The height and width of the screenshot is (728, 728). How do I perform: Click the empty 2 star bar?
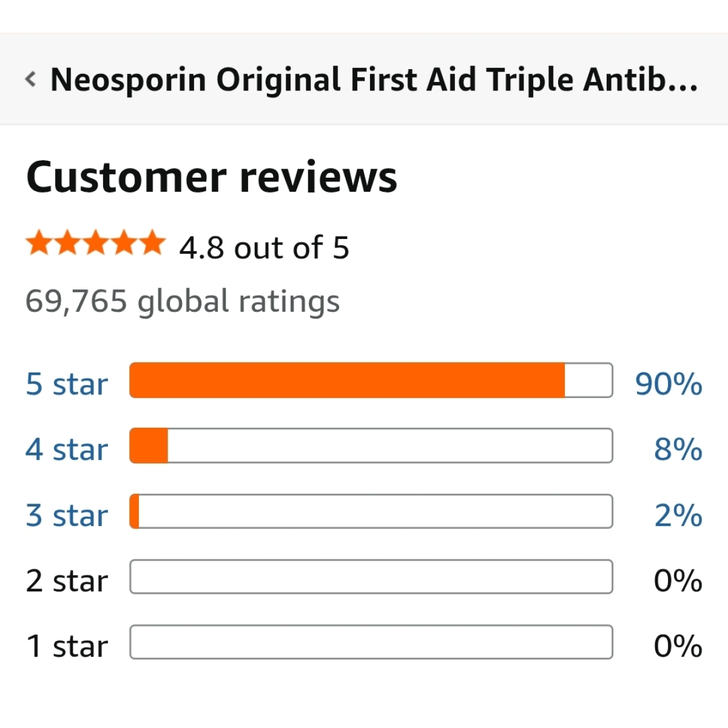371,577
